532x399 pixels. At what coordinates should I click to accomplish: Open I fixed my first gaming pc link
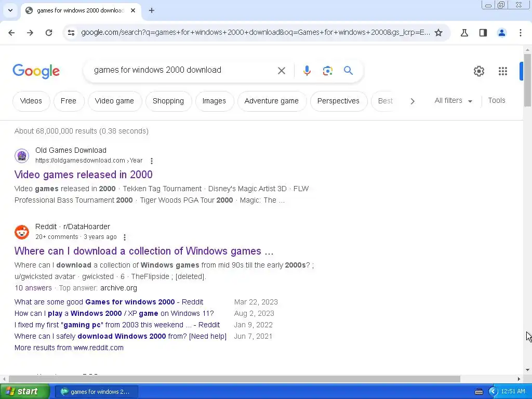(117, 325)
